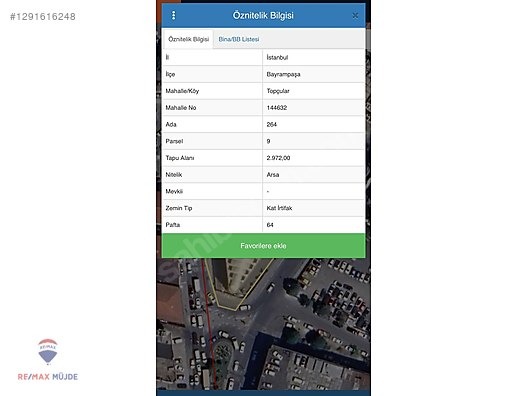Select the Nitelik value Arsa
The width and height of the screenshot is (528, 396).
314,175
